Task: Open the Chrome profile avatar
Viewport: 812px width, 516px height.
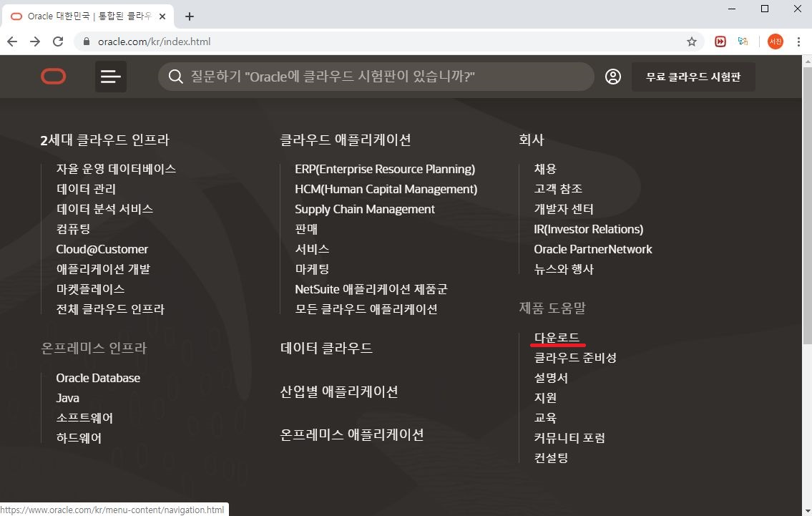Action: (776, 42)
